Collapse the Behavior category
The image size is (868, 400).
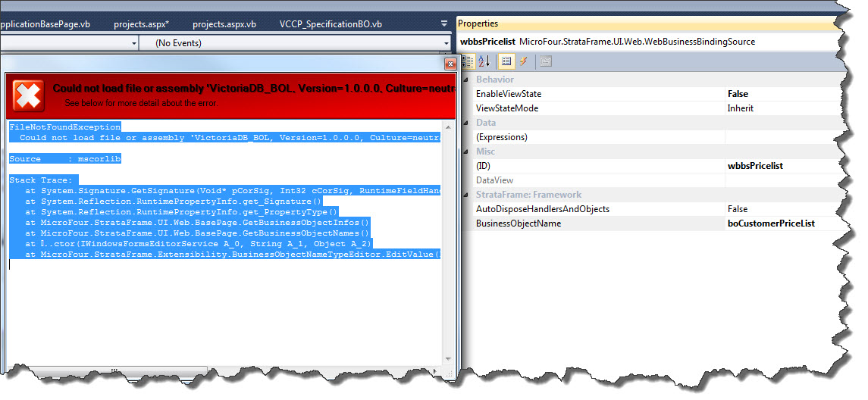tap(465, 80)
